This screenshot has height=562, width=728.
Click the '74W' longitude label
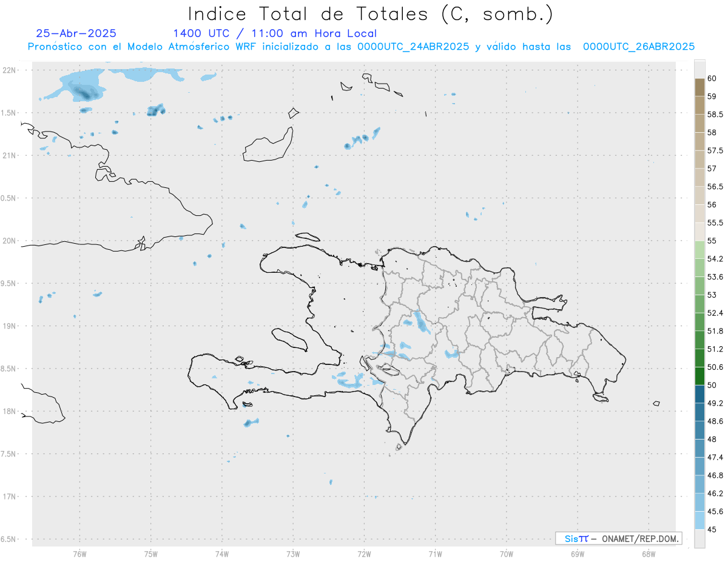[222, 554]
